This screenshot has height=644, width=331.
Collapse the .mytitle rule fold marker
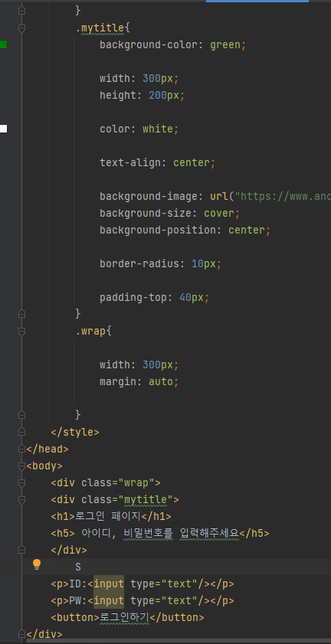coord(21,28)
